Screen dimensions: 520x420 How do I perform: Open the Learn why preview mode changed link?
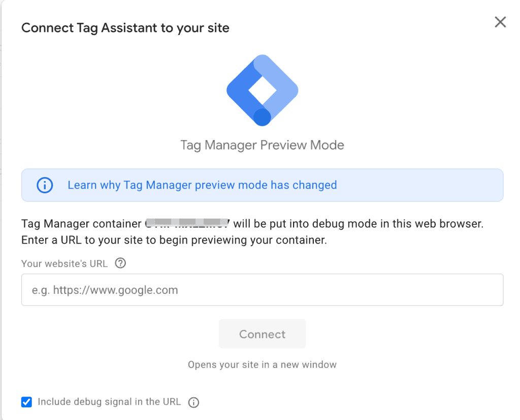202,185
